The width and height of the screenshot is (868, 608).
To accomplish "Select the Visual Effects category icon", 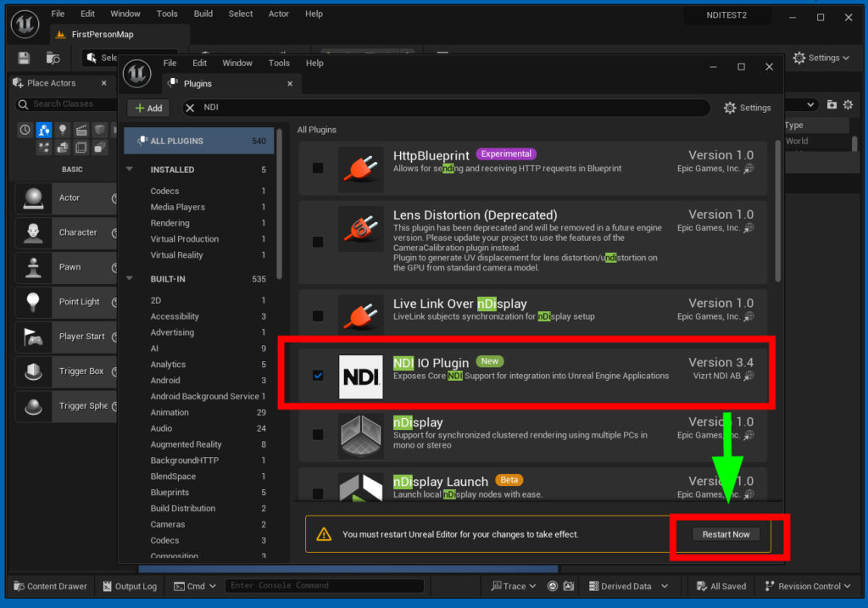I will pos(44,148).
